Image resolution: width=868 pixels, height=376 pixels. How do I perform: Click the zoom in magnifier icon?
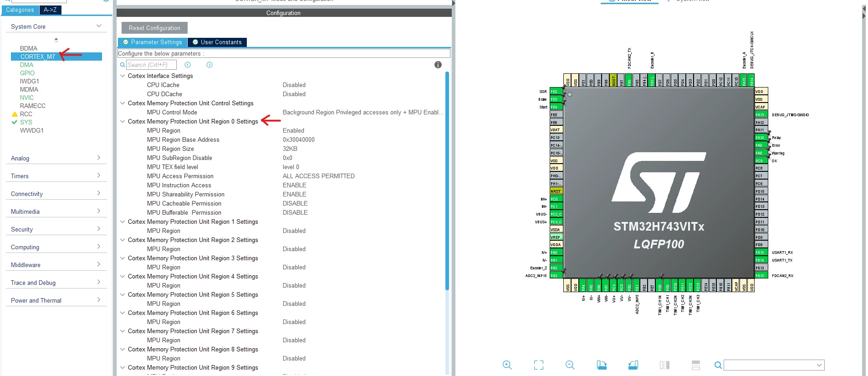(x=507, y=365)
